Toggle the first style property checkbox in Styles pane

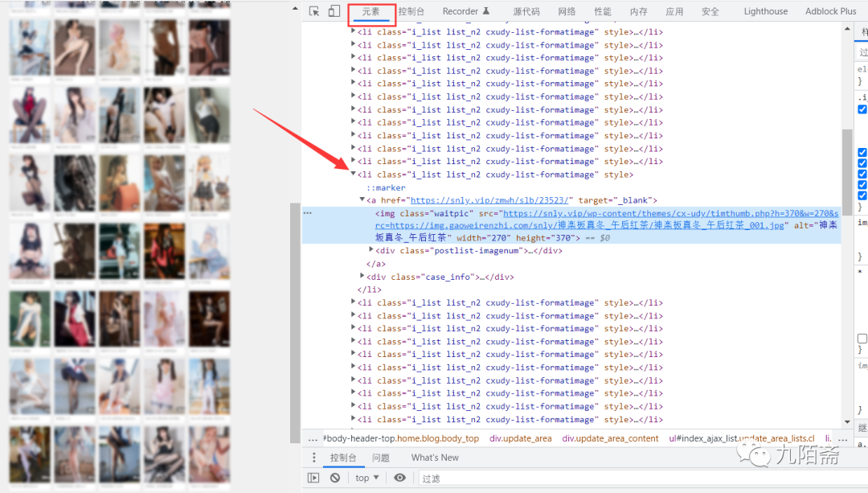862,109
